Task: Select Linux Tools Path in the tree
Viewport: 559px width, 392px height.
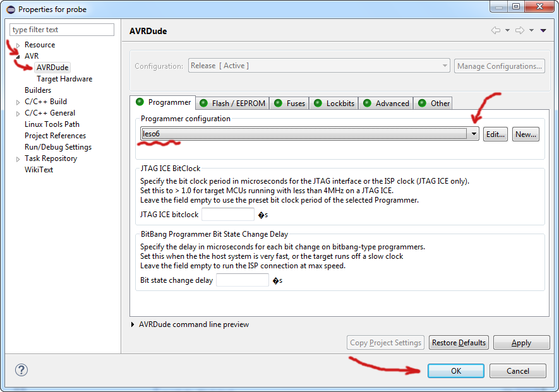Action: coord(52,124)
